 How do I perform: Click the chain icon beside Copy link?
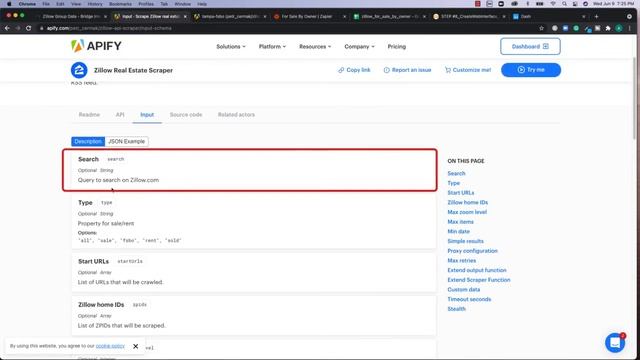pos(341,70)
